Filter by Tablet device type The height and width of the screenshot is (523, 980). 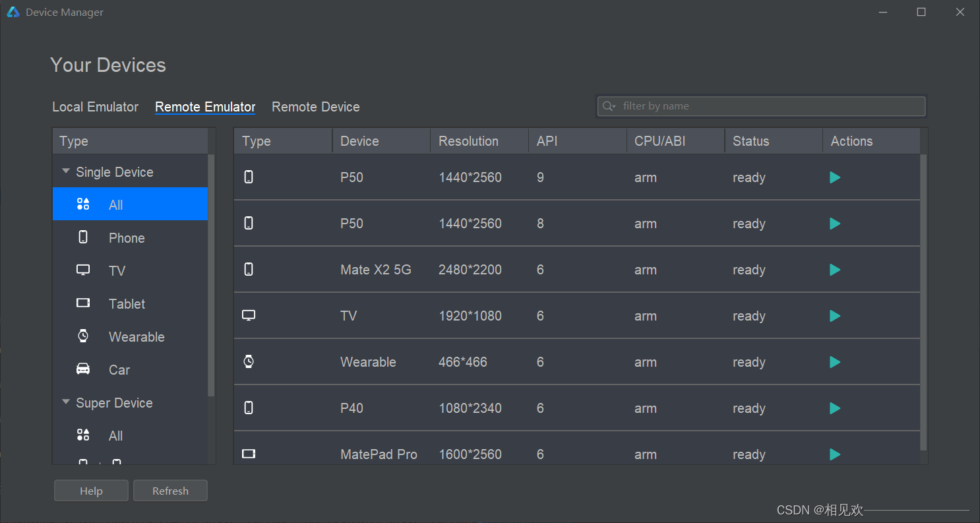[x=130, y=303]
